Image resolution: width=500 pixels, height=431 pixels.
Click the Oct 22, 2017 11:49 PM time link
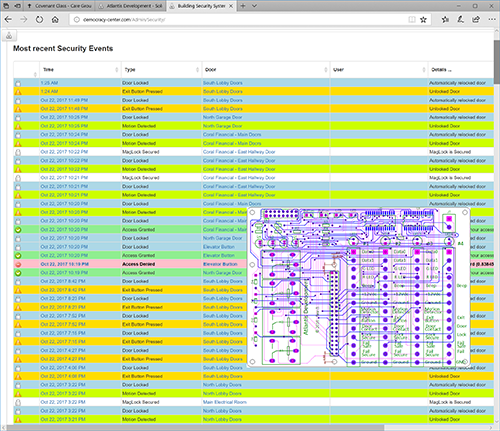coord(64,100)
